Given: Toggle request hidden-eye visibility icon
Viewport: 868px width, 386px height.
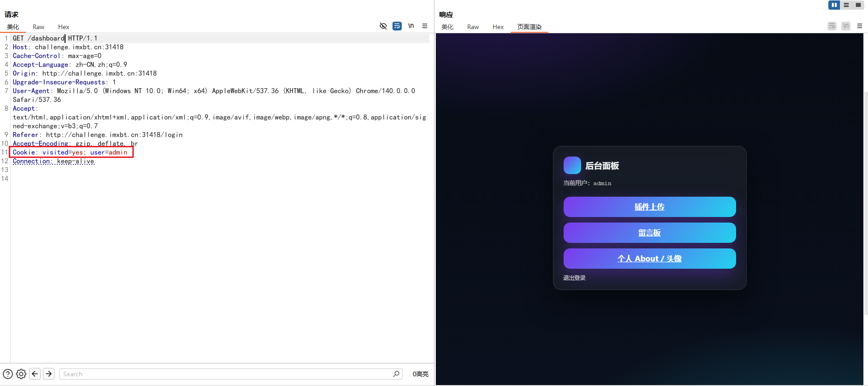Looking at the screenshot, I should (383, 26).
